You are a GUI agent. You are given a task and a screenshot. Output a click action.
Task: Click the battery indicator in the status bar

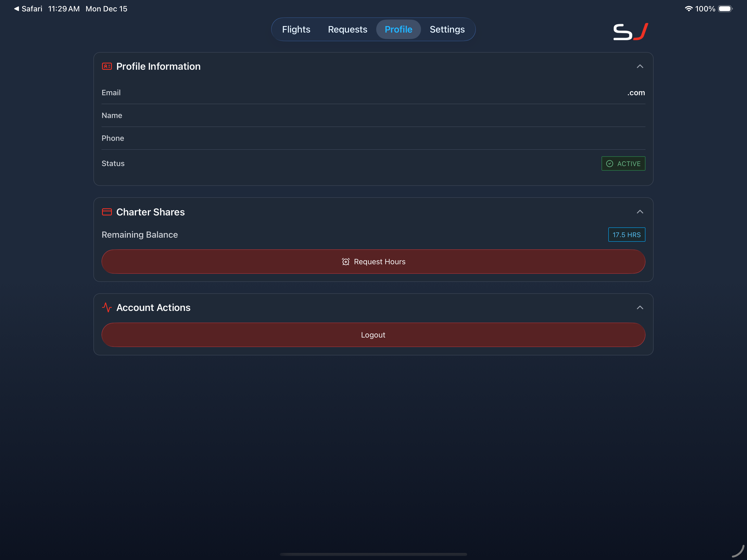pos(725,8)
